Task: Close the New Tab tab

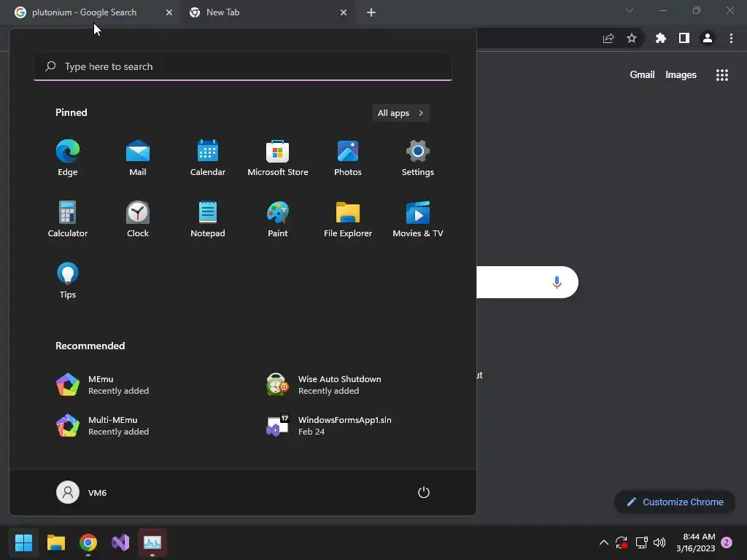Action: [344, 12]
